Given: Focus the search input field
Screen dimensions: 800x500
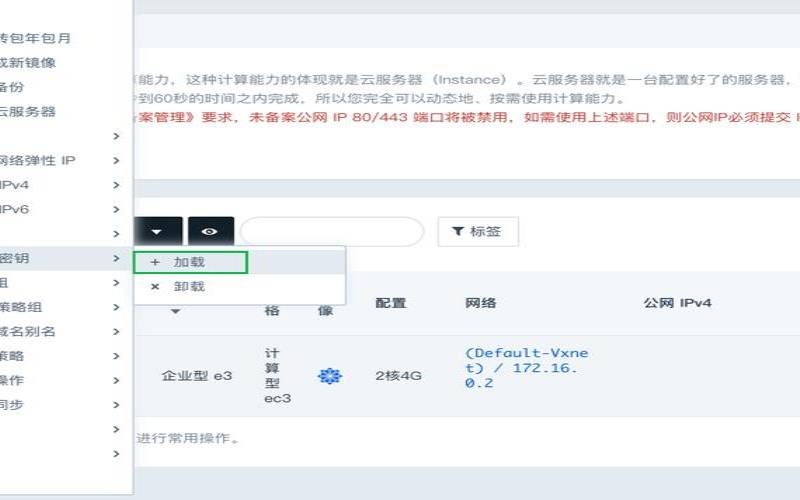Looking at the screenshot, I should [332, 232].
